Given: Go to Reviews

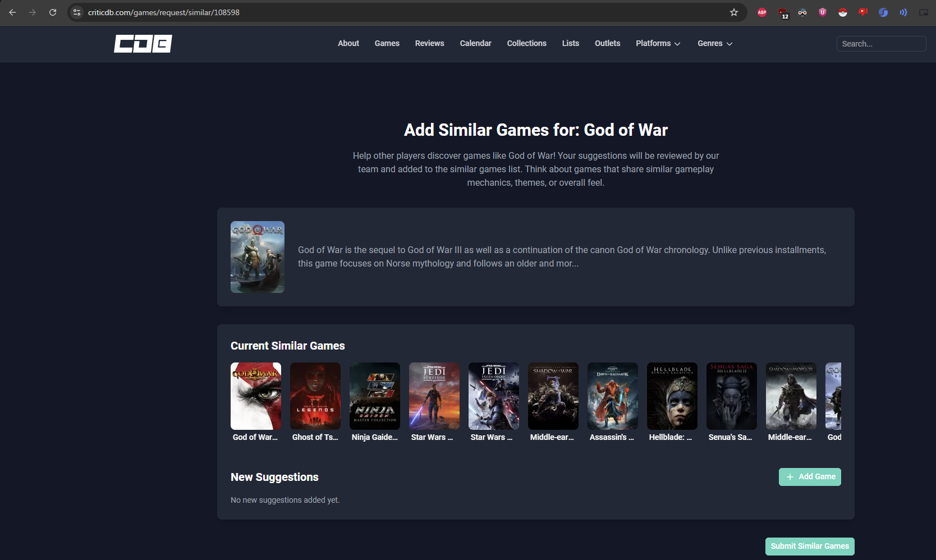Looking at the screenshot, I should pos(430,43).
